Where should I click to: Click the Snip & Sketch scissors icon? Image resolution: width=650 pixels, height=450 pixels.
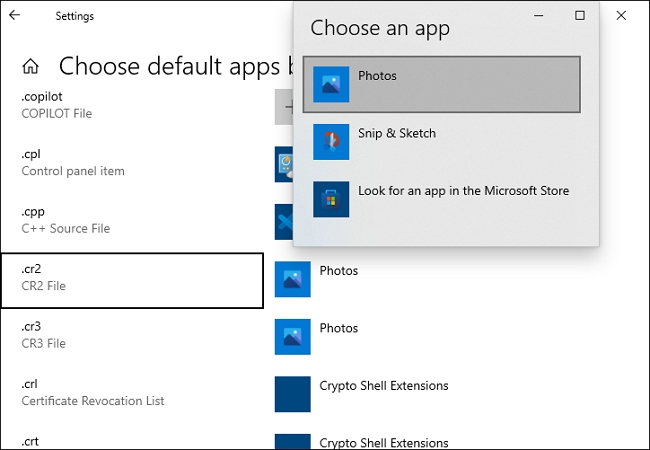pos(331,142)
